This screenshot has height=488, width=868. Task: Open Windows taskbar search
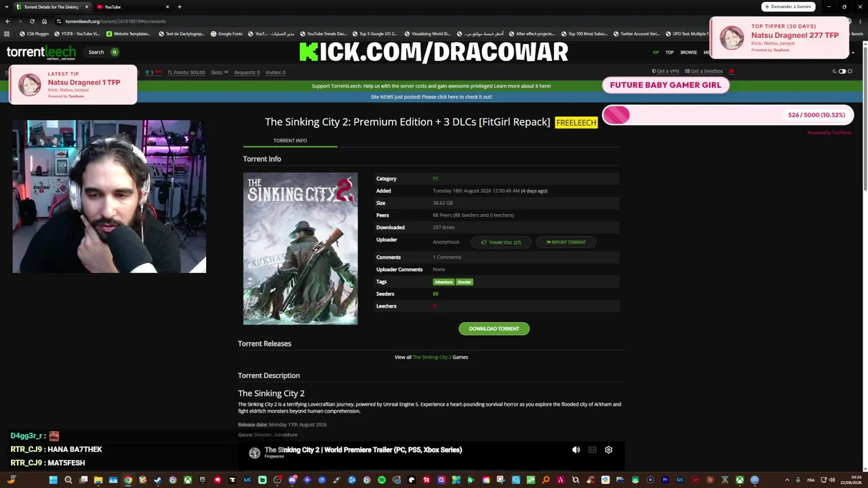(68, 480)
